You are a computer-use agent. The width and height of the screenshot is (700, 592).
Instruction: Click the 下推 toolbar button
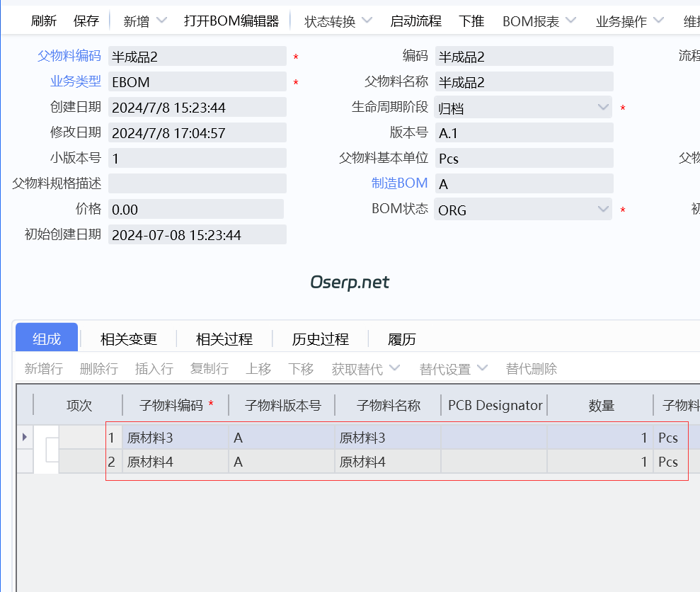click(x=471, y=21)
